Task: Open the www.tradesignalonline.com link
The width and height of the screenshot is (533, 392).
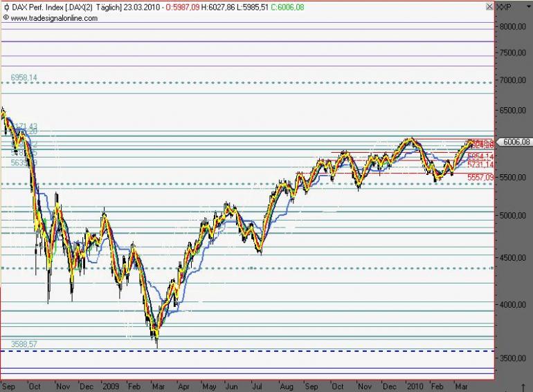Action: tap(54, 19)
